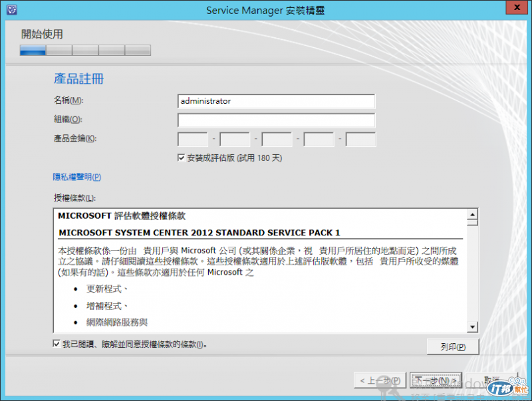Click the 增補程式 bullet item

[x=107, y=306]
